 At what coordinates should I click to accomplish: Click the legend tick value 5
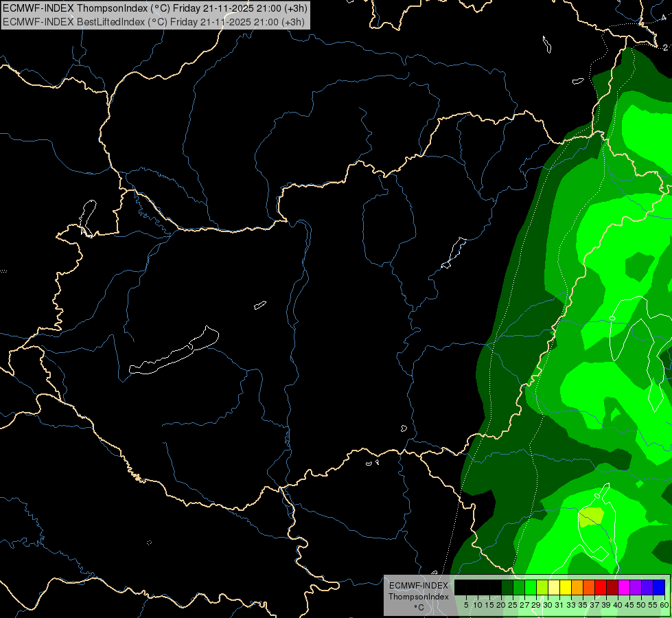click(466, 605)
